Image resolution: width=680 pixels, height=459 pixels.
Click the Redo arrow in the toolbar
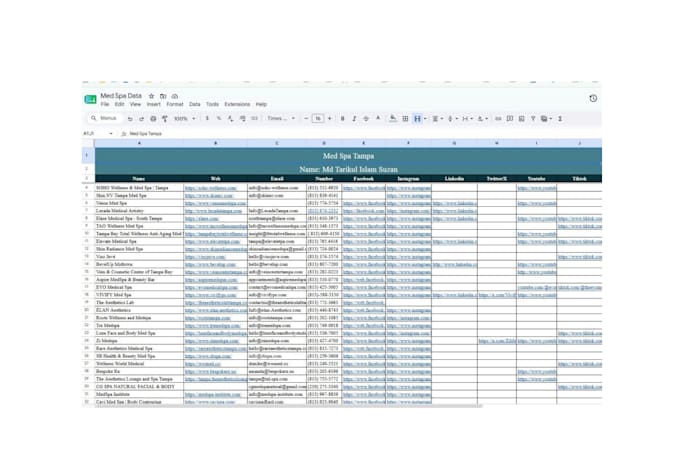(x=141, y=118)
